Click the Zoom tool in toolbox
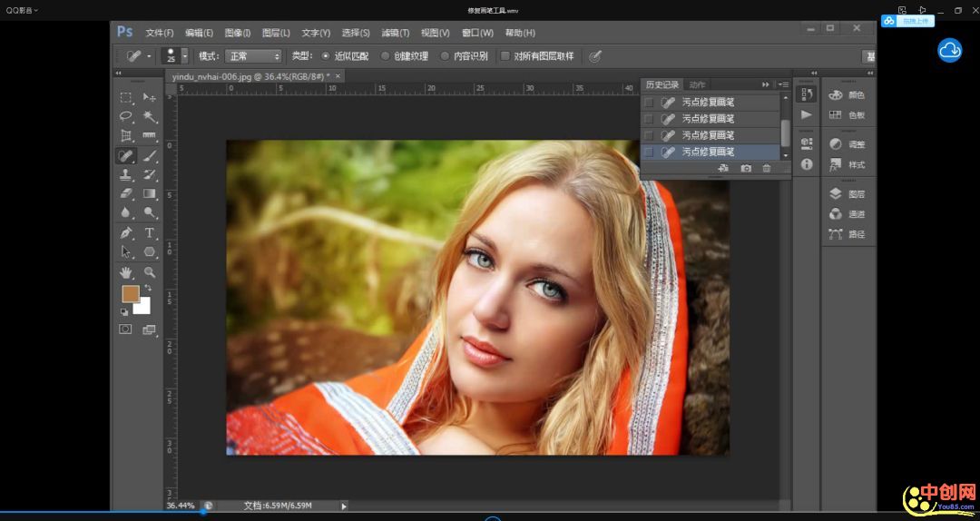980x521 pixels. pyautogui.click(x=150, y=271)
